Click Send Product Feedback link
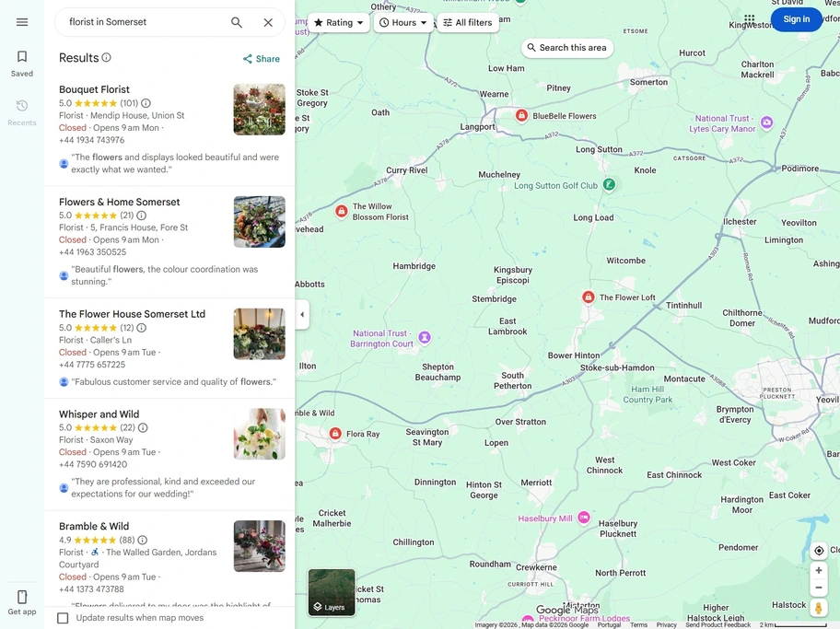 coord(717,624)
